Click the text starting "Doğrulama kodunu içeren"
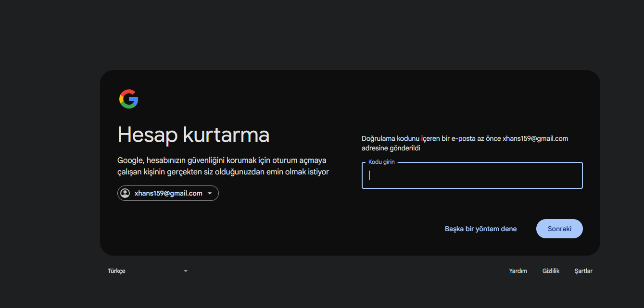This screenshot has height=308, width=644. click(x=465, y=143)
